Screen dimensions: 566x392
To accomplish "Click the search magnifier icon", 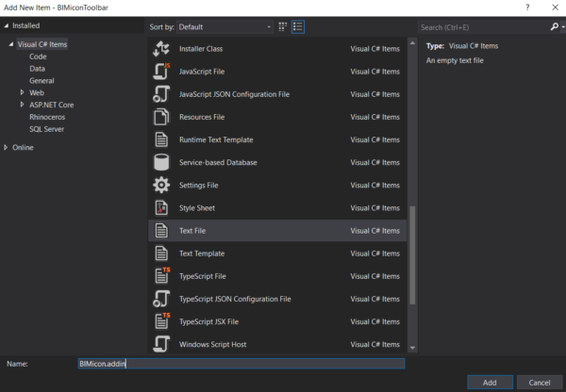I will tap(555, 26).
